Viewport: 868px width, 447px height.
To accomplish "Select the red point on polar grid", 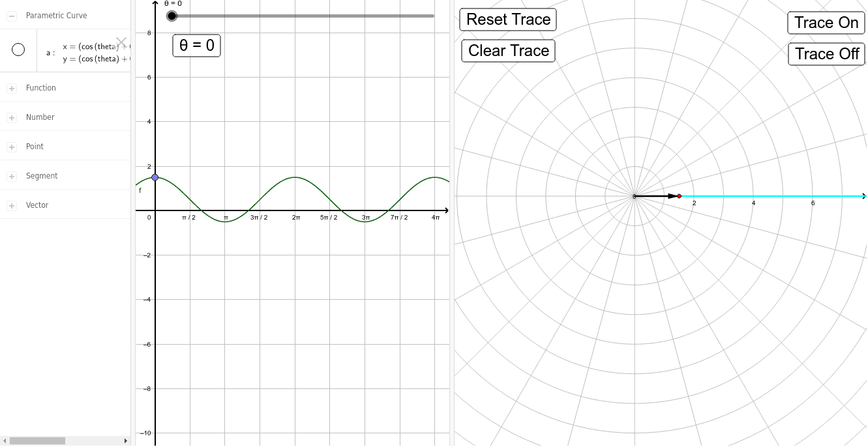I will [x=679, y=196].
